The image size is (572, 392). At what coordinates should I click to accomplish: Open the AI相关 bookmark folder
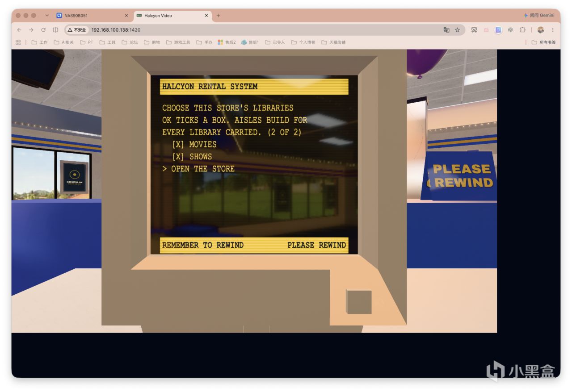pyautogui.click(x=64, y=42)
